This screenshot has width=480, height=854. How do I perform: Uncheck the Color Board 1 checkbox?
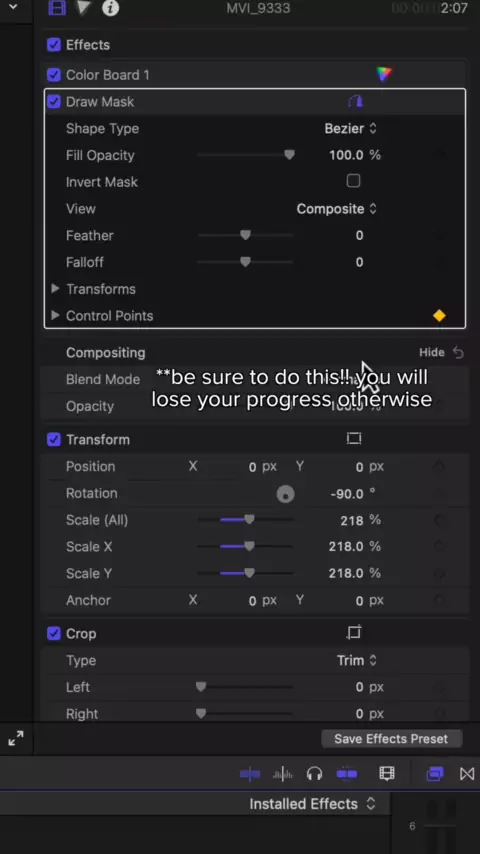click(54, 75)
